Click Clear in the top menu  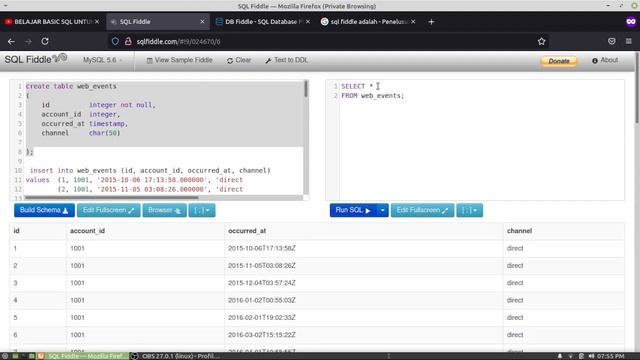click(x=239, y=60)
